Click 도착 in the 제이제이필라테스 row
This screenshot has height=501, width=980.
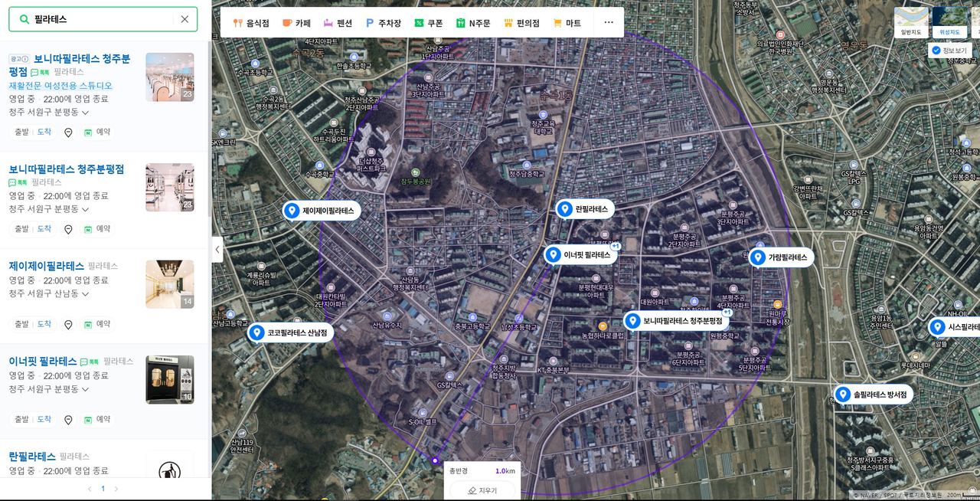pos(44,325)
